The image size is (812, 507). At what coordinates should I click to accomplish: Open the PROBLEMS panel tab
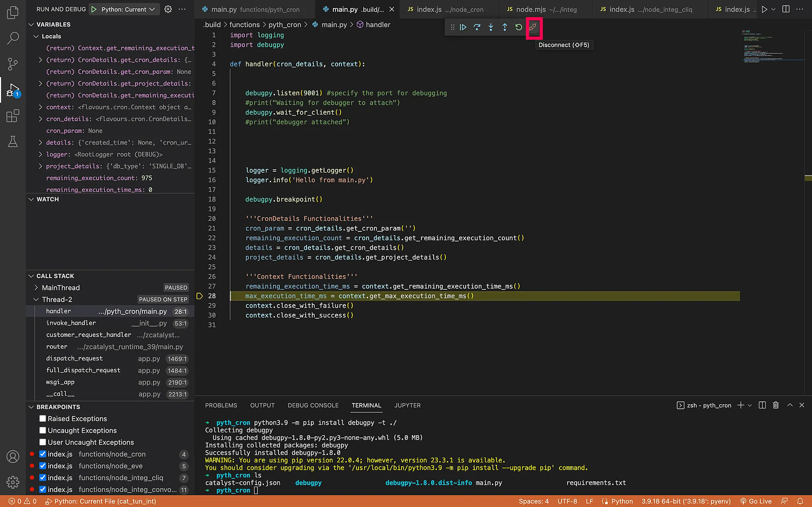(221, 405)
